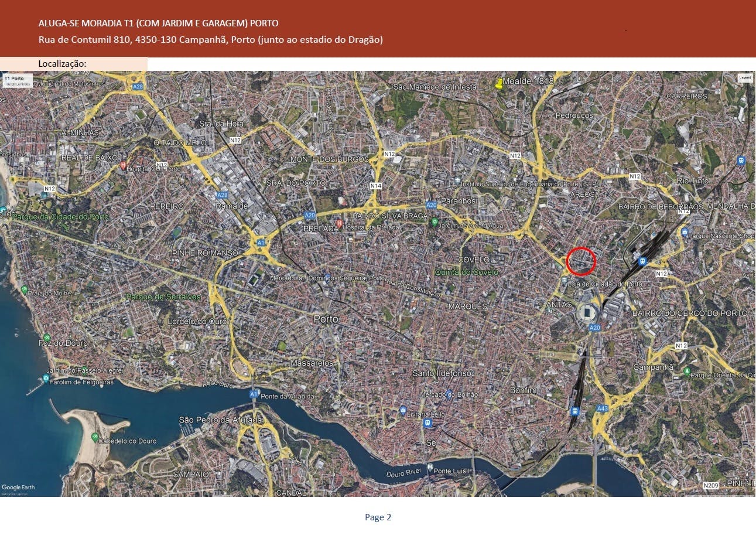This screenshot has width=756, height=535.
Task: Click the red circle marking the property
Action: click(x=581, y=261)
